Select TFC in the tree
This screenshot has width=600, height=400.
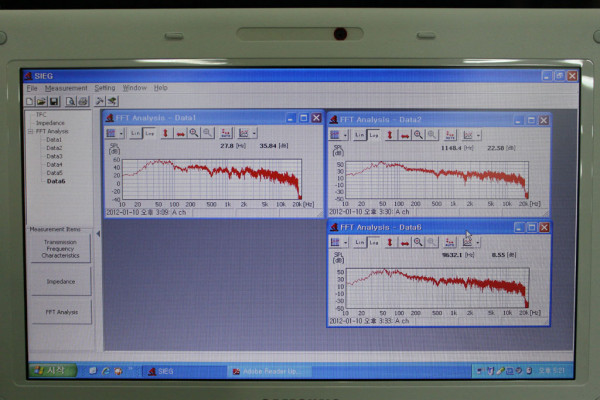coord(41,114)
